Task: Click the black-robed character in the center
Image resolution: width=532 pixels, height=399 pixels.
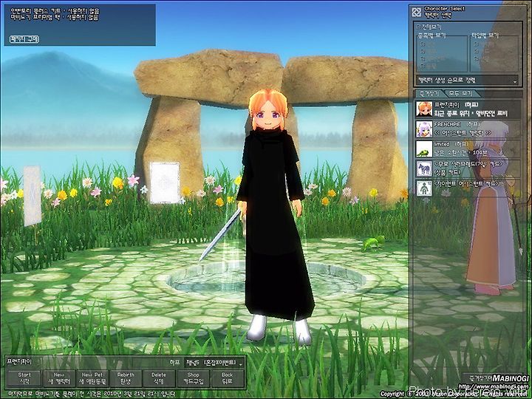Action: tap(274, 217)
